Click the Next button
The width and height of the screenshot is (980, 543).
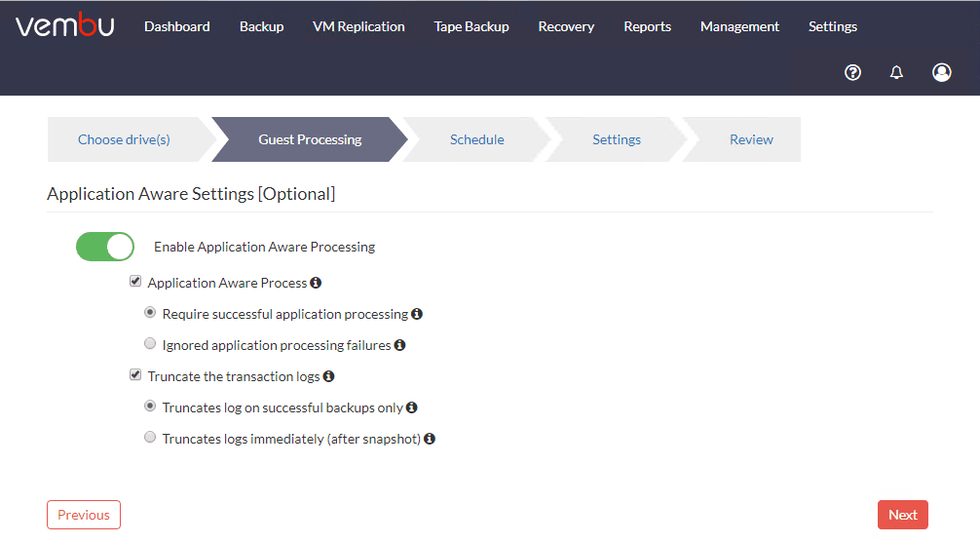[x=902, y=515]
